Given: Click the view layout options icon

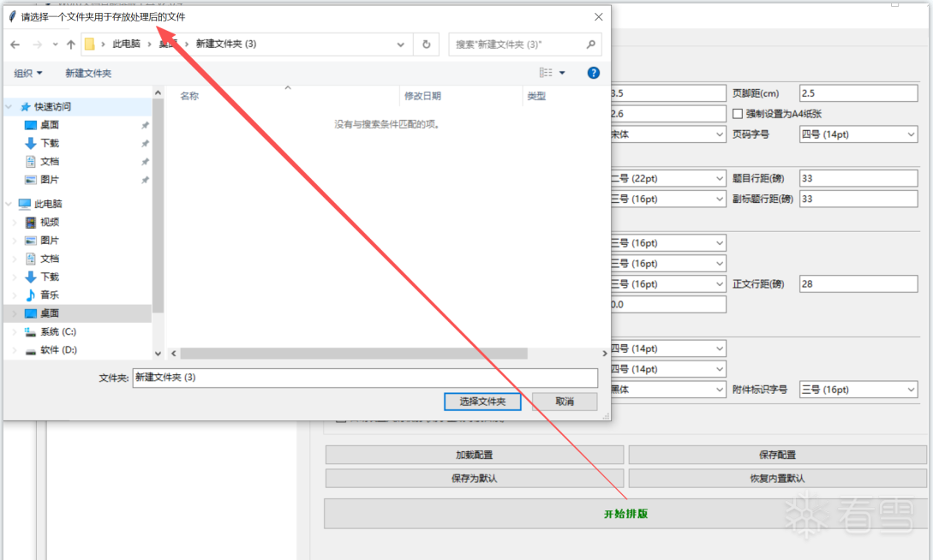Looking at the screenshot, I should tap(547, 73).
